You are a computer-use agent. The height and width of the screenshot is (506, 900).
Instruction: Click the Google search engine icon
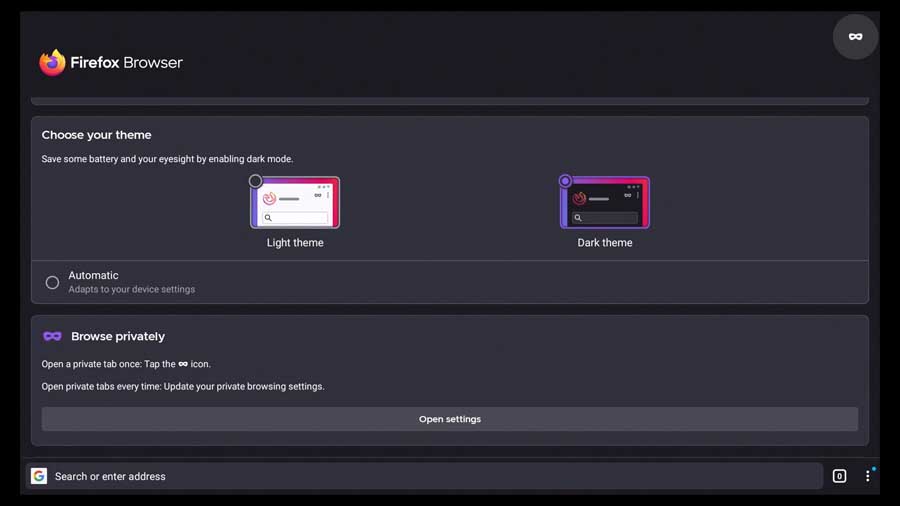point(39,476)
